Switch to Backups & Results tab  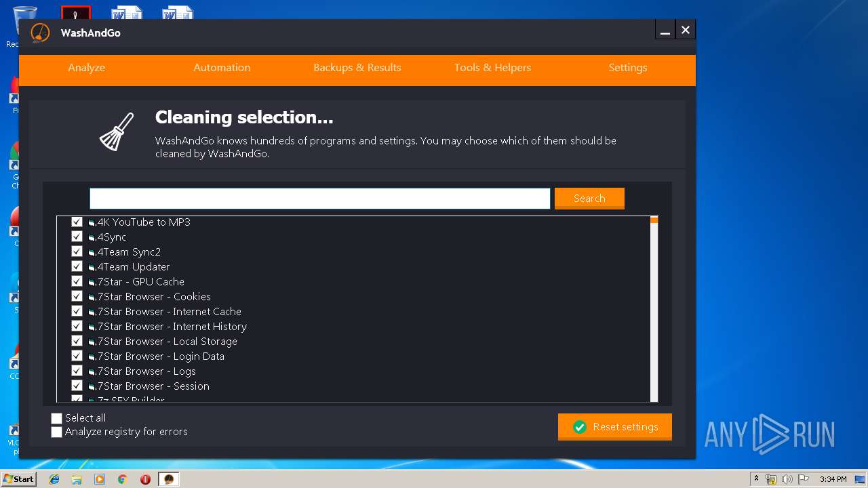click(357, 68)
